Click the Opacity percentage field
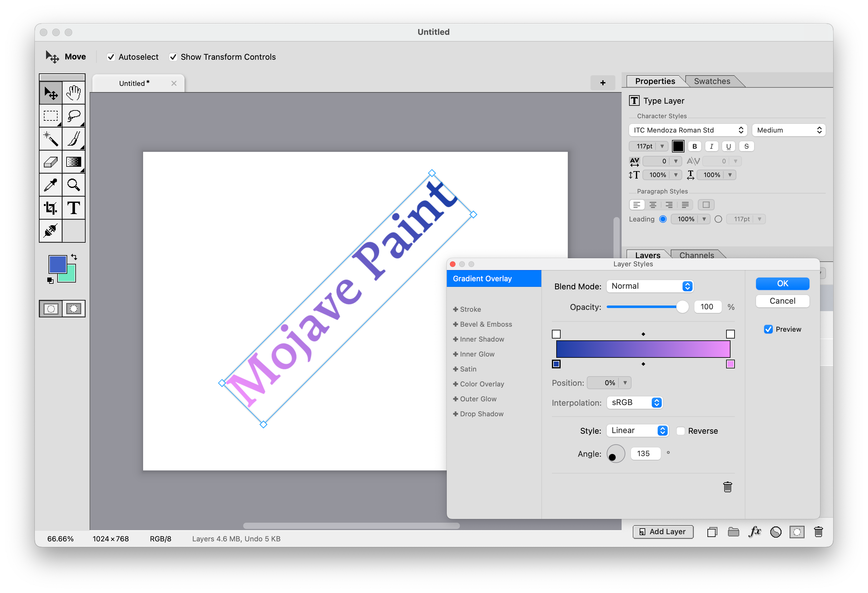 (x=707, y=307)
